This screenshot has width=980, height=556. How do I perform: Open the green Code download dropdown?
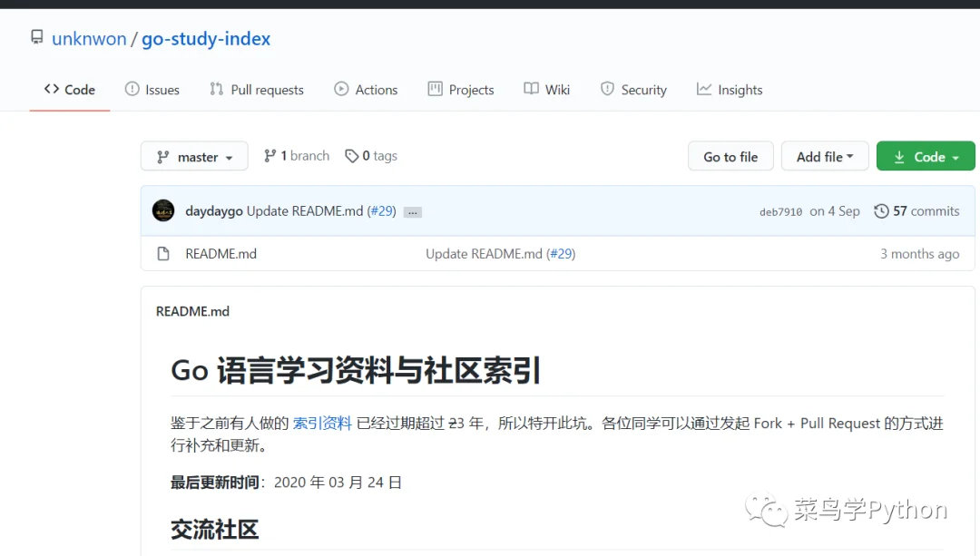(926, 156)
